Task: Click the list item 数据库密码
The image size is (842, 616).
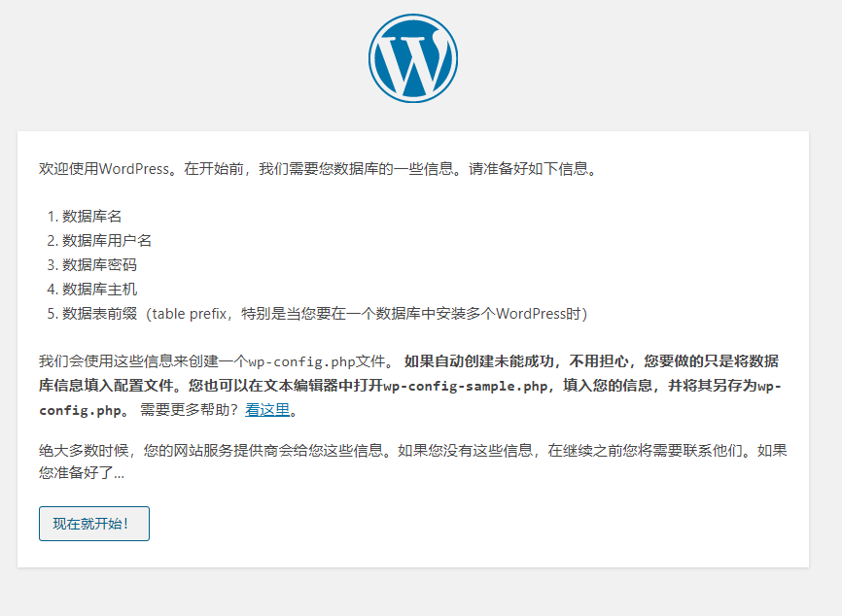Action: click(x=99, y=265)
